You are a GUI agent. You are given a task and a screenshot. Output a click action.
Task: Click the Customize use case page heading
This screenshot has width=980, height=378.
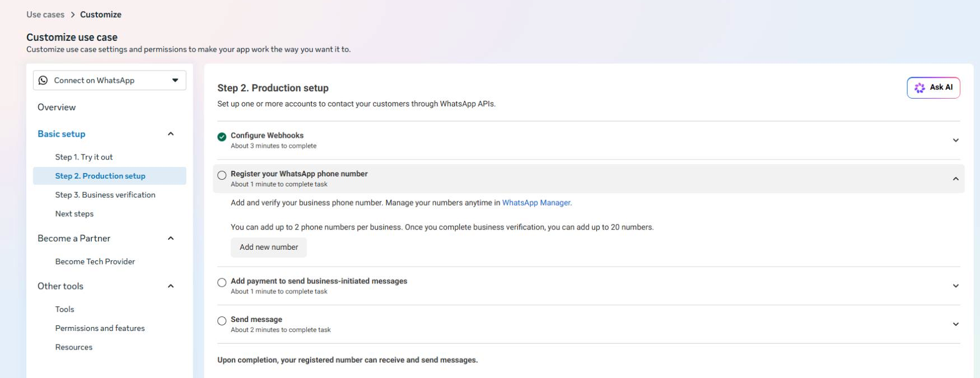click(x=72, y=38)
